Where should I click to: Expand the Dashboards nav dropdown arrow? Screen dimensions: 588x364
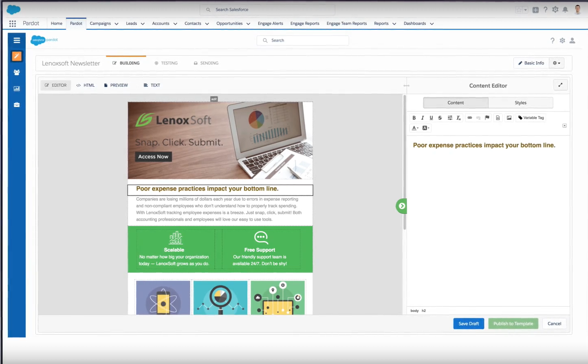coord(432,24)
